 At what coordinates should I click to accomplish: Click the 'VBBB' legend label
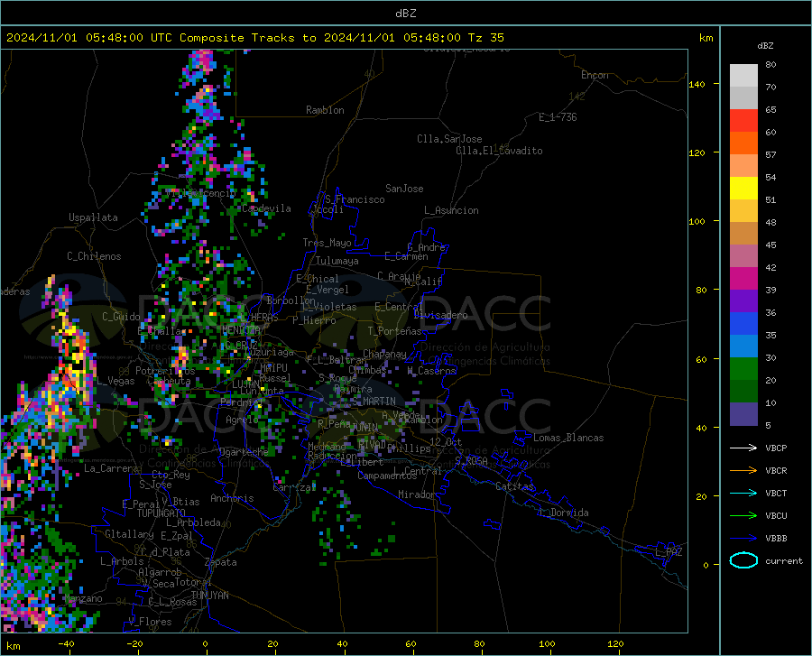[776, 539]
